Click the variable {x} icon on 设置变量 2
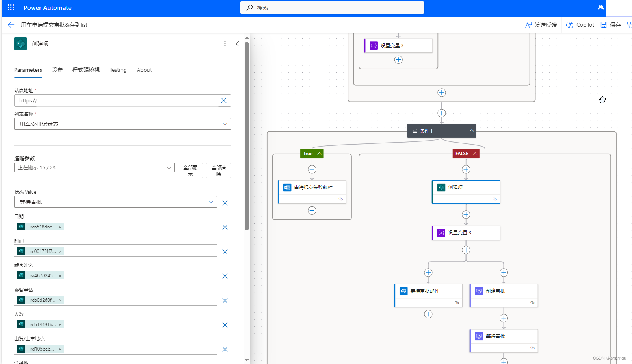The width and height of the screenshot is (632, 364). (373, 45)
